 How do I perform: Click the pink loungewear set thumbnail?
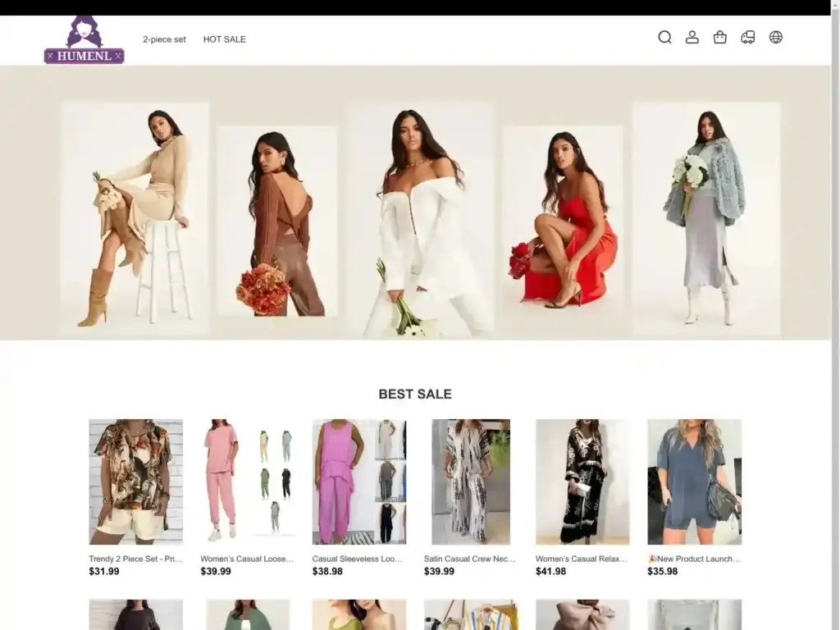click(247, 482)
